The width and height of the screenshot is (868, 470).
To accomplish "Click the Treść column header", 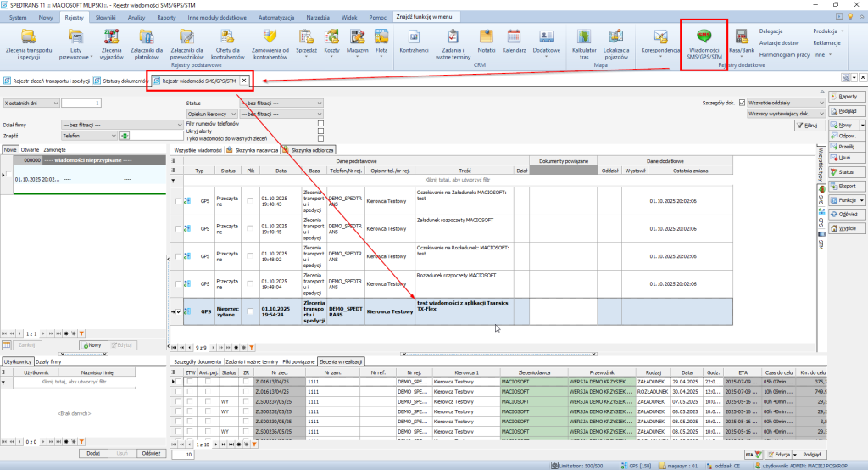I will click(463, 171).
